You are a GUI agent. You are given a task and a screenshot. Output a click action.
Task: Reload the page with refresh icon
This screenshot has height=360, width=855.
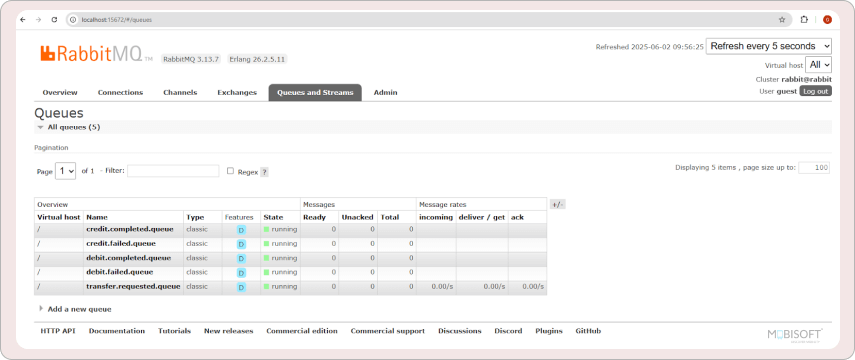tap(54, 20)
